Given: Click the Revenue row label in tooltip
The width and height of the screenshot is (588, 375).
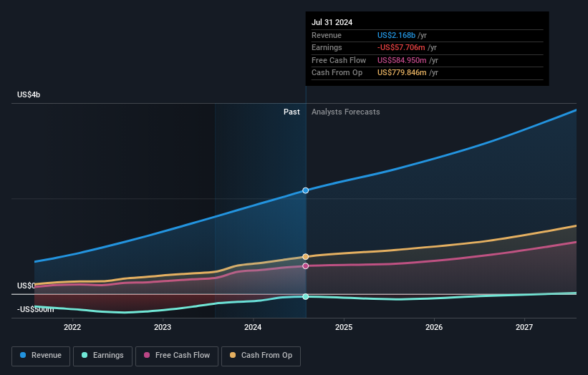Looking at the screenshot, I should coord(327,35).
